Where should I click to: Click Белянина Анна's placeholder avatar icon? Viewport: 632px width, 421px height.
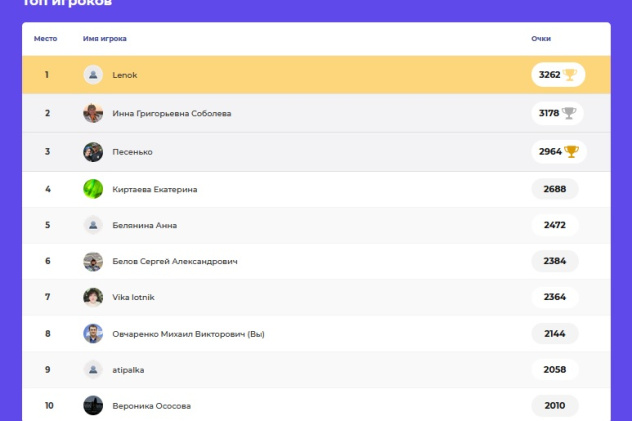[x=93, y=225]
